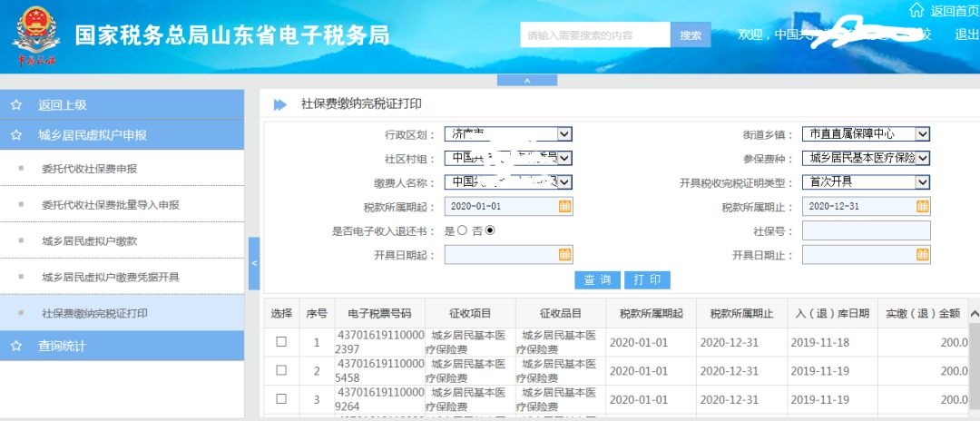Open calendar picker for 税款所属期起
980x421 pixels.
click(x=564, y=206)
